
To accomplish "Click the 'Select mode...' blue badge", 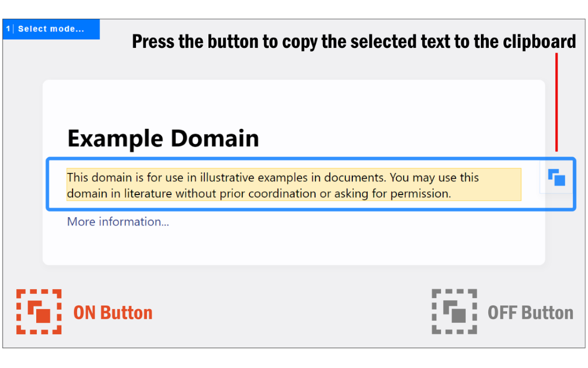I will pos(51,29).
